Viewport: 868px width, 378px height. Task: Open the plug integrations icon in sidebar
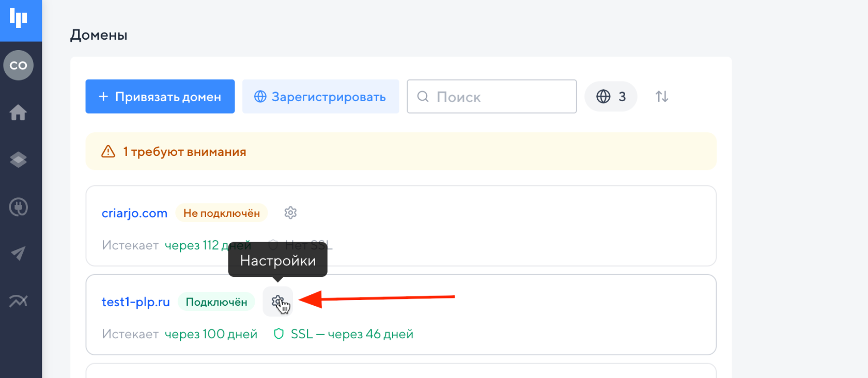[x=19, y=207]
